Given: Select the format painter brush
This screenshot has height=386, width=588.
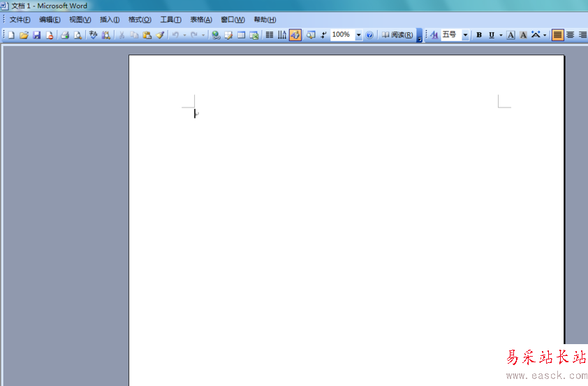Looking at the screenshot, I should click(160, 35).
